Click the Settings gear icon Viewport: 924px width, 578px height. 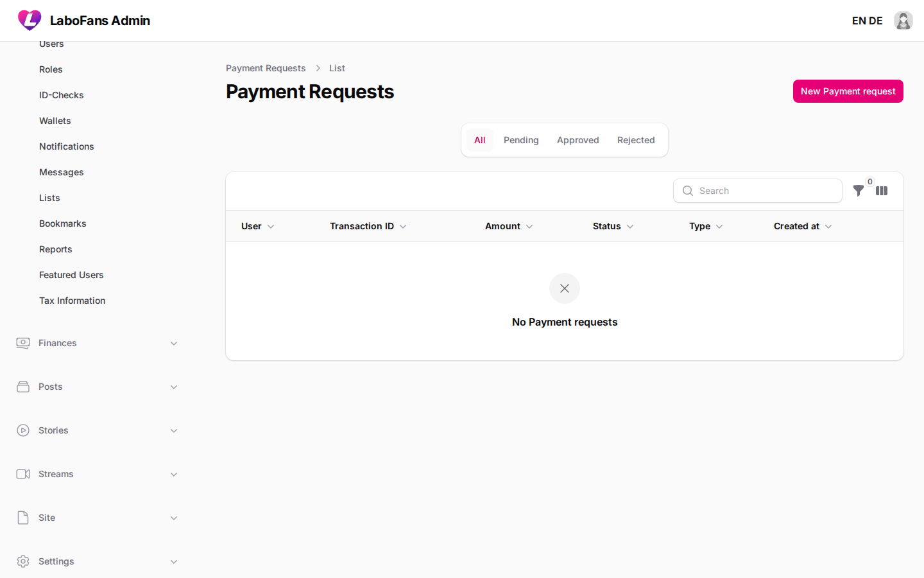[x=23, y=561]
